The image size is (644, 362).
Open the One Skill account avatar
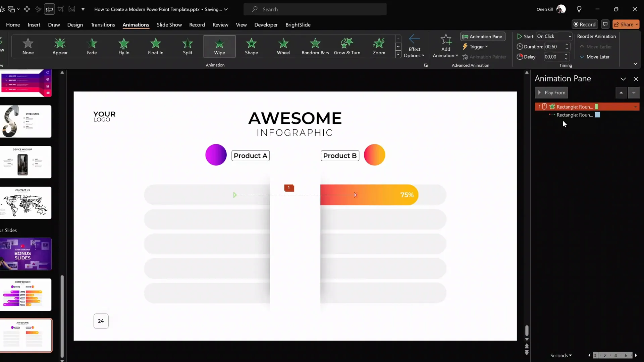pyautogui.click(x=561, y=9)
